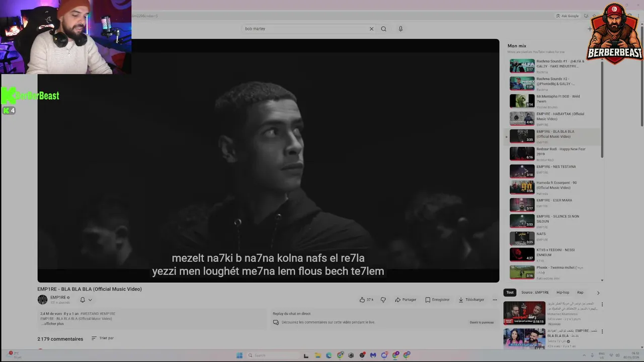Click inside the 'boo marley' search field
The height and width of the screenshot is (362, 644).
(x=304, y=29)
